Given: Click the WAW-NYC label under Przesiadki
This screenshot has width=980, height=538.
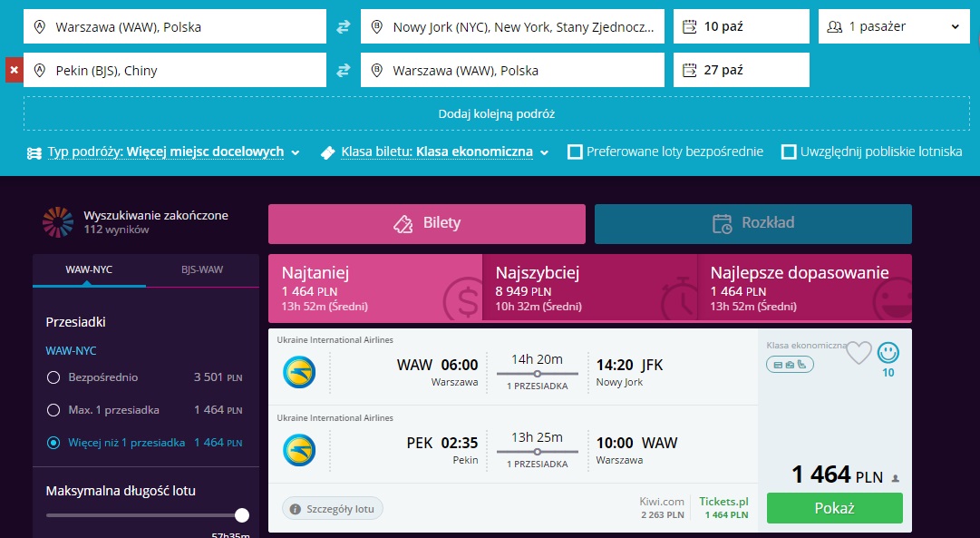Looking at the screenshot, I should point(71,351).
